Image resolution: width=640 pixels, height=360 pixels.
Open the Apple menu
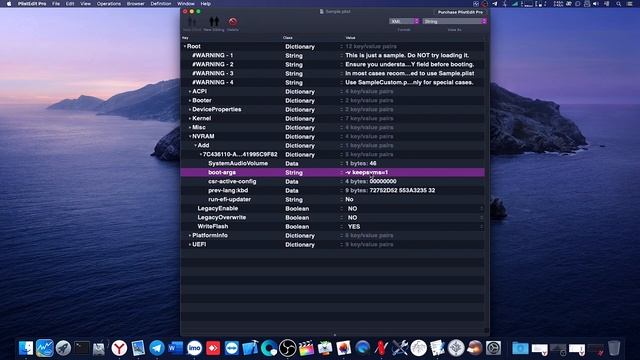tap(9, 4)
